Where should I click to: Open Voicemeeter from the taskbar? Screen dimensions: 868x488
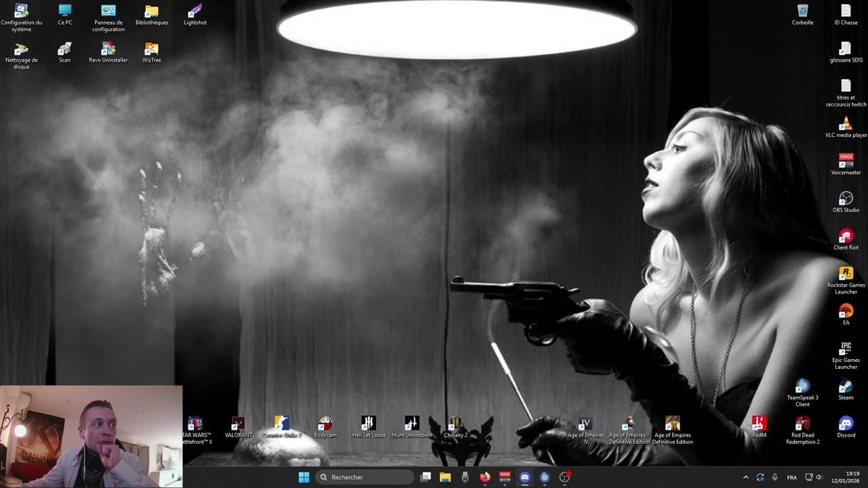pos(505,477)
